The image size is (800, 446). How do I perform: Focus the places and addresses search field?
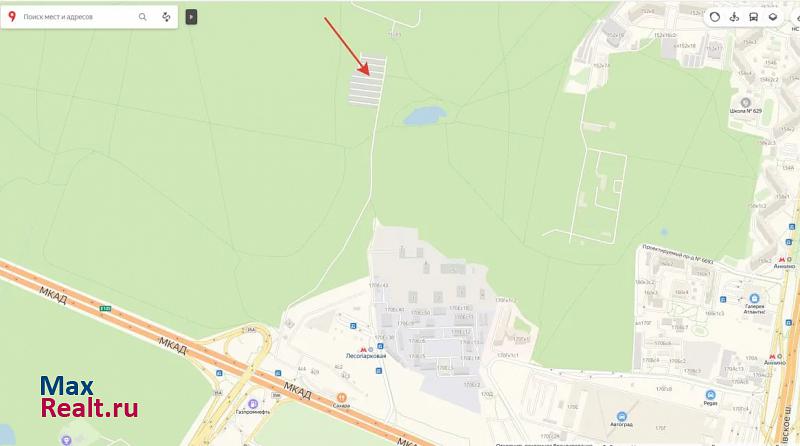[x=79, y=17]
